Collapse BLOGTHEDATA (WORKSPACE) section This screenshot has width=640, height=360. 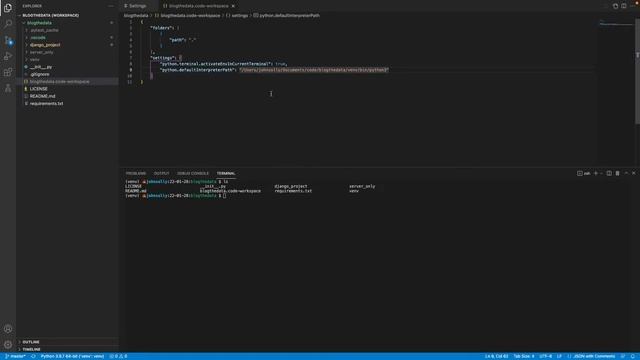point(67,16)
